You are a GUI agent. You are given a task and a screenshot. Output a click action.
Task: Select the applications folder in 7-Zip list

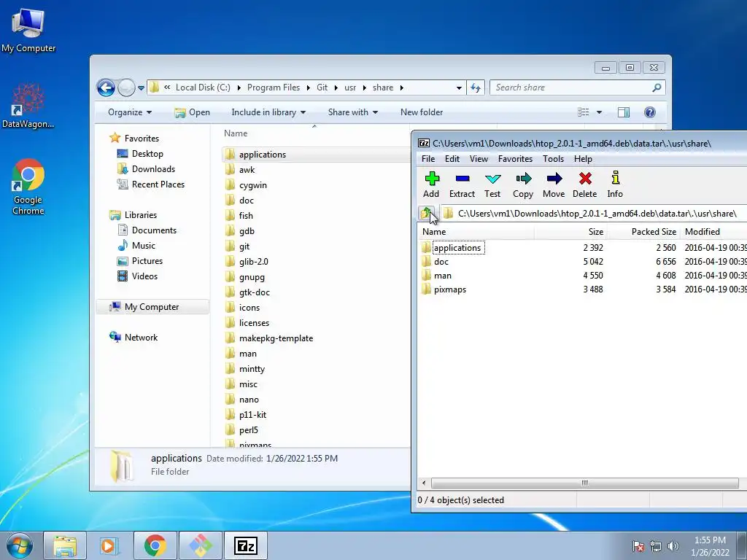(x=457, y=248)
